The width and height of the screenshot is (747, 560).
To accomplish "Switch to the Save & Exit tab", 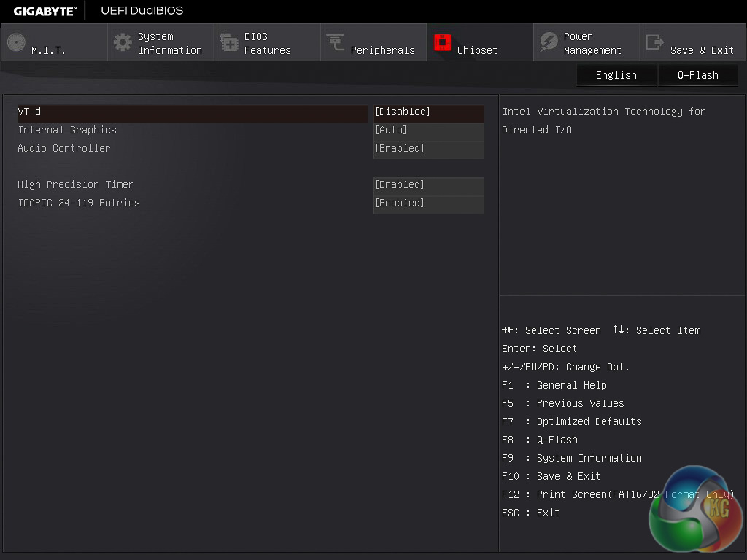I will coord(693,42).
